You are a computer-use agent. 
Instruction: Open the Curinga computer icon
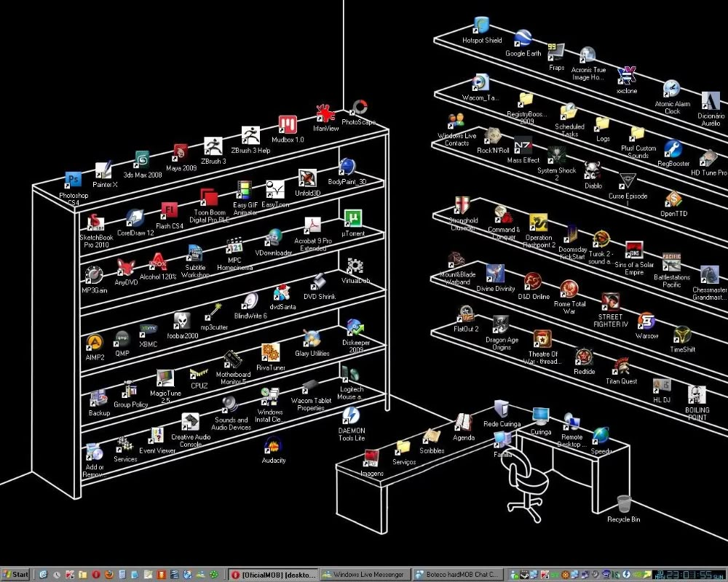pos(540,417)
